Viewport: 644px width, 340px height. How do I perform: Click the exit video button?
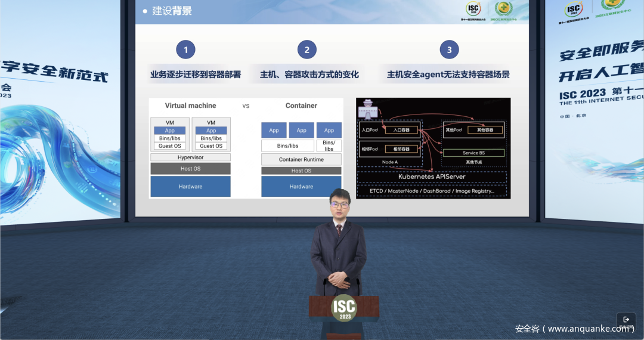pyautogui.click(x=626, y=320)
